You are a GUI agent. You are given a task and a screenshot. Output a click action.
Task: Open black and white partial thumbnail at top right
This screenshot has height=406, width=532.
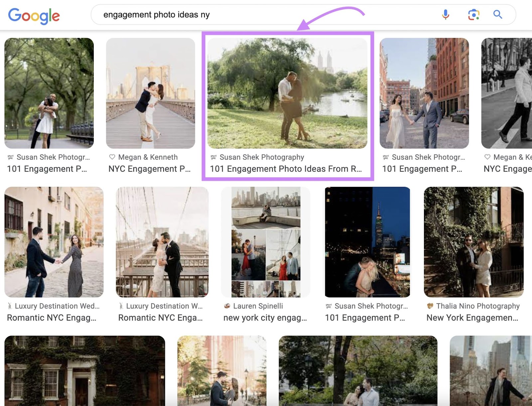(507, 93)
